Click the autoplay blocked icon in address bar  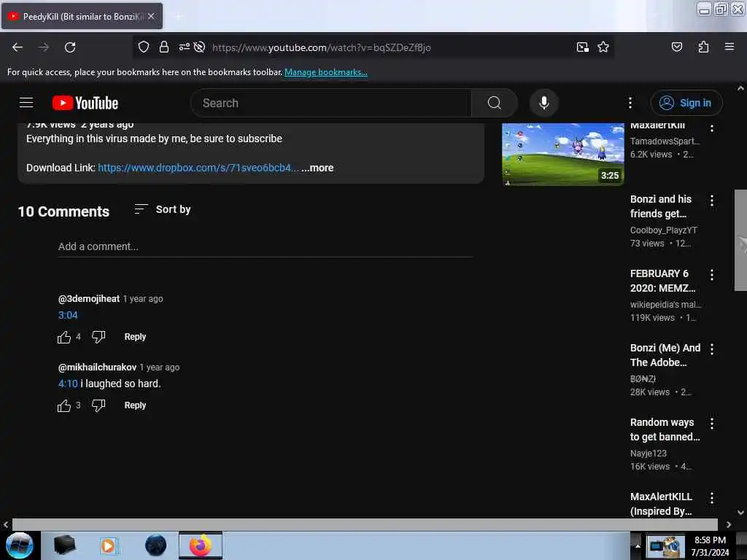[200, 47]
